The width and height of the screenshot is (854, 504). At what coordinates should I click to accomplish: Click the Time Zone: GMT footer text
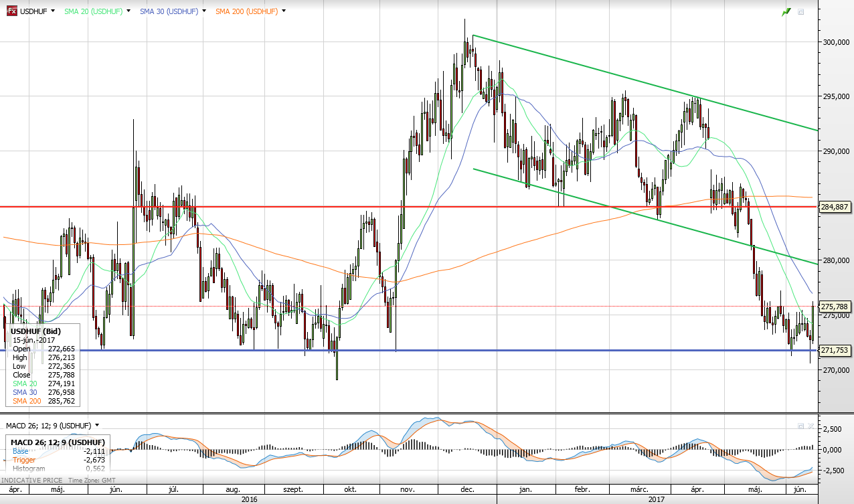pyautogui.click(x=90, y=481)
